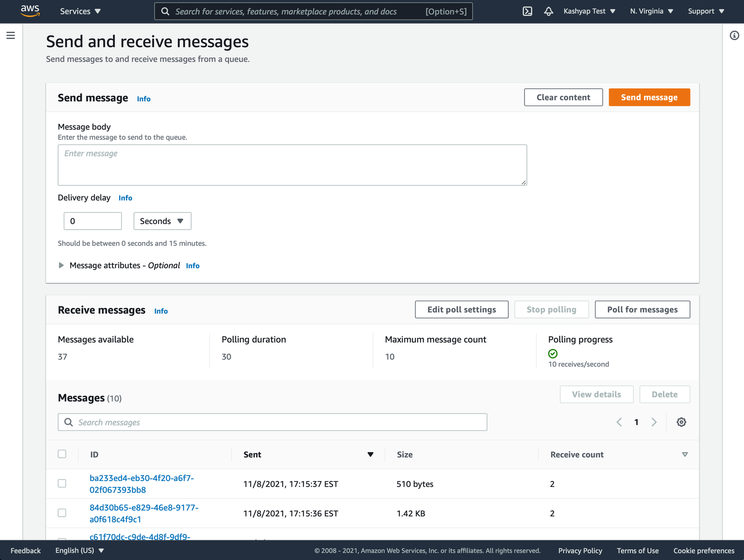Screen dimensions: 744x560
Task: Check the message starting with ba233ed4
Action: coord(62,483)
